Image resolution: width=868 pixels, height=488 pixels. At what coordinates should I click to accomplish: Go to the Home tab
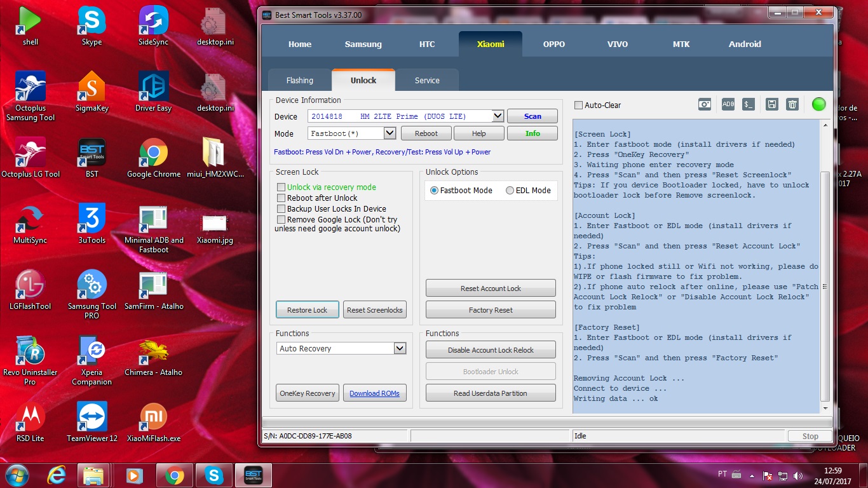pos(300,44)
